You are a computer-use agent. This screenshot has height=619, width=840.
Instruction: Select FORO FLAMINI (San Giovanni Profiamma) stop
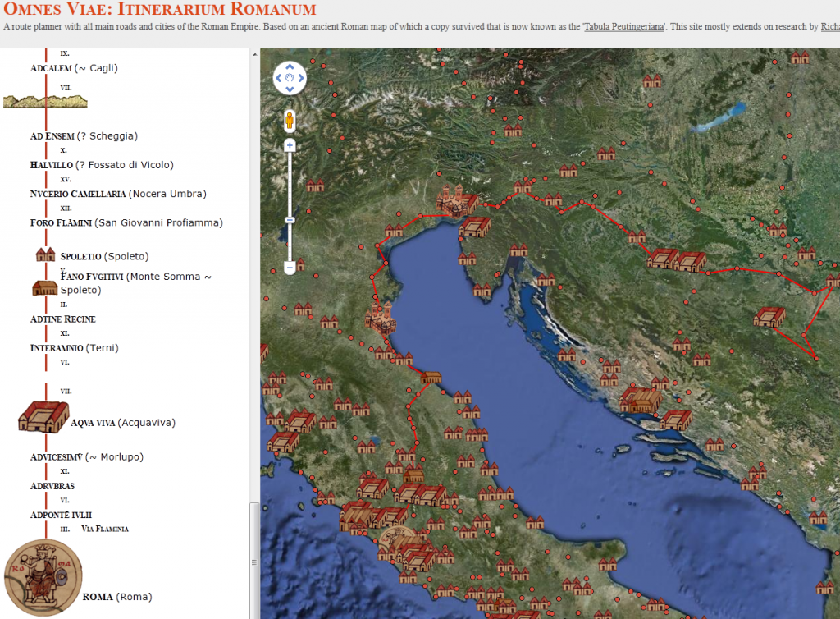(x=126, y=223)
